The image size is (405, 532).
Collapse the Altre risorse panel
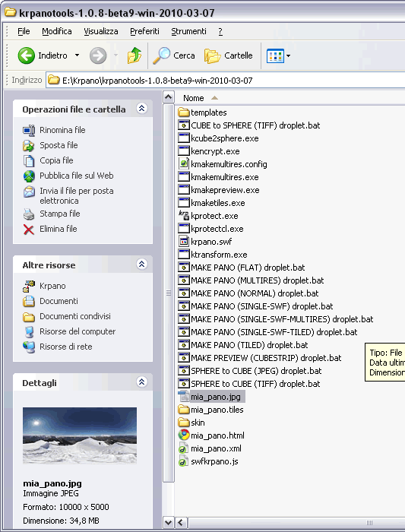click(142, 264)
